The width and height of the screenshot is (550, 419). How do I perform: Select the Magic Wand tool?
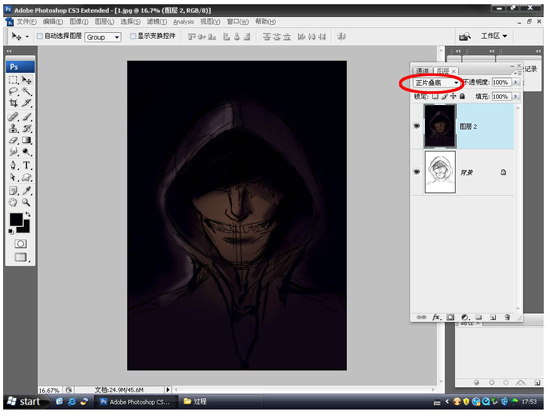coord(27,92)
